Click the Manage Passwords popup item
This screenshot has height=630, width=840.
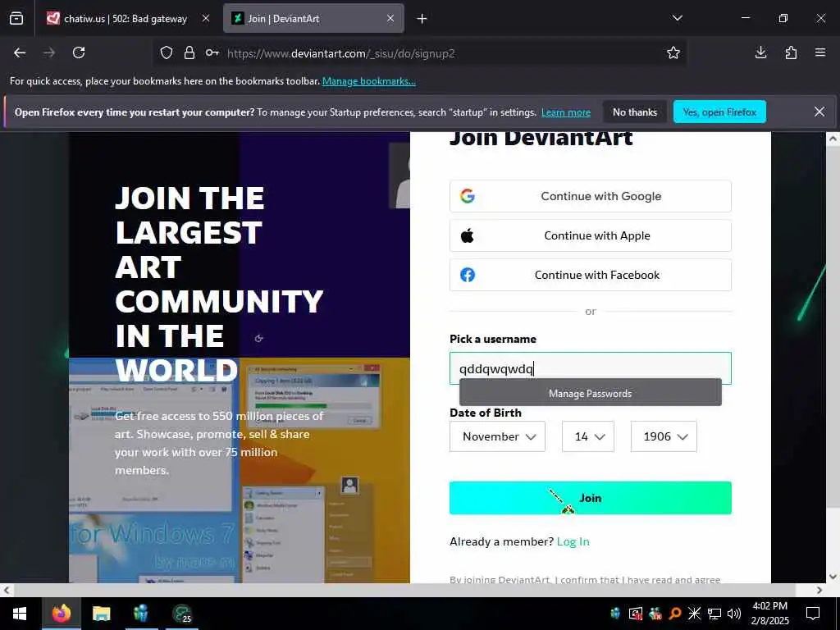tap(591, 393)
